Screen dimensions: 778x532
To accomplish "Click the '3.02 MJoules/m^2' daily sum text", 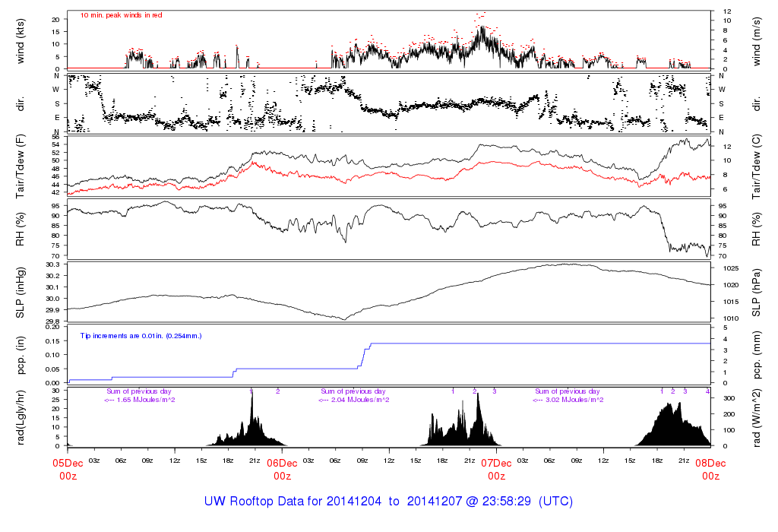I will tap(574, 400).
